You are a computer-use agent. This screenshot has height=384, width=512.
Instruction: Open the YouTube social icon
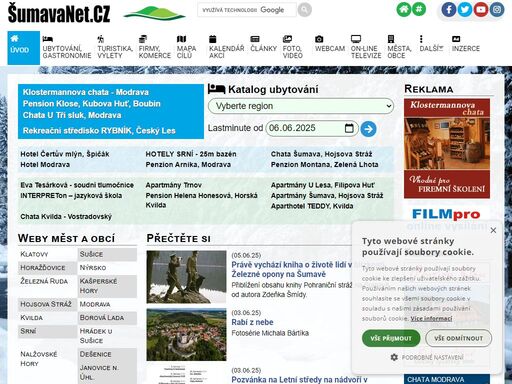click(481, 9)
